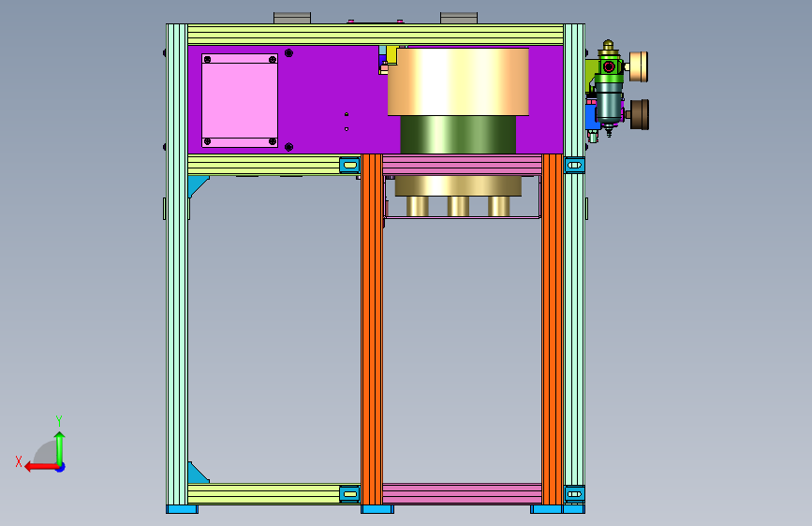The width and height of the screenshot is (812, 526).
Task: Select the dark green cylinder base
Action: click(x=458, y=135)
